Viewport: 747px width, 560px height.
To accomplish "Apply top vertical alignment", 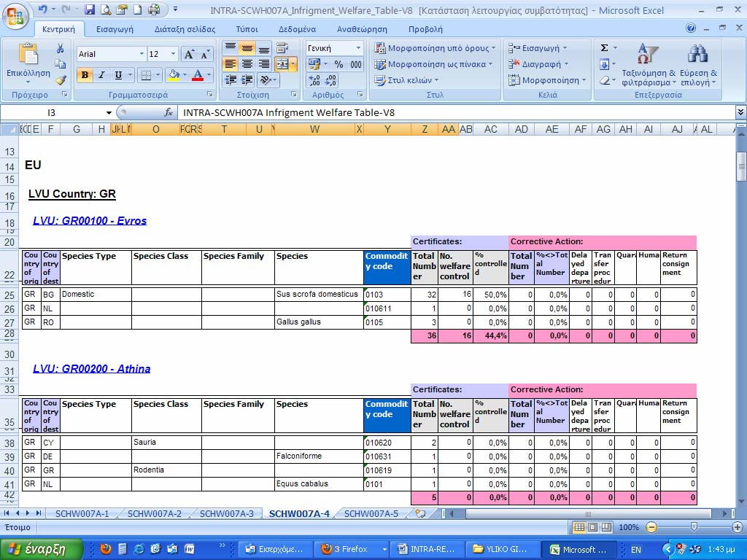I will [231, 47].
